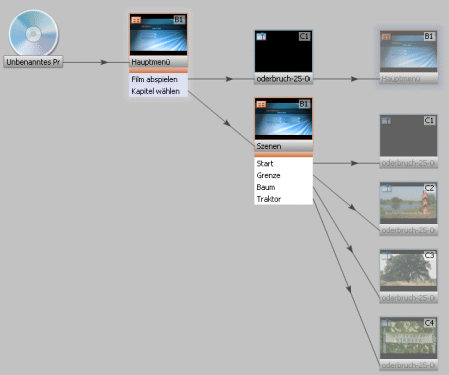Select the Hauptmenü title bar

159,62
